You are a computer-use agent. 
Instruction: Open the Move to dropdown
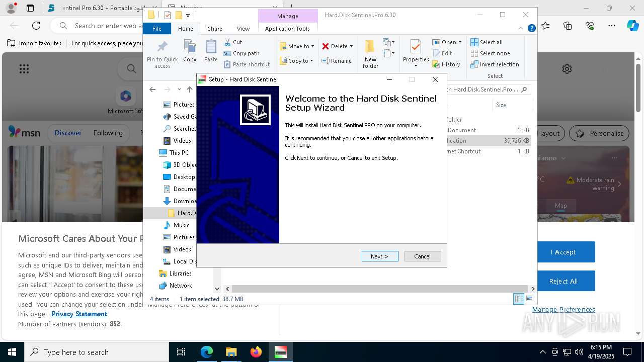pyautogui.click(x=297, y=46)
